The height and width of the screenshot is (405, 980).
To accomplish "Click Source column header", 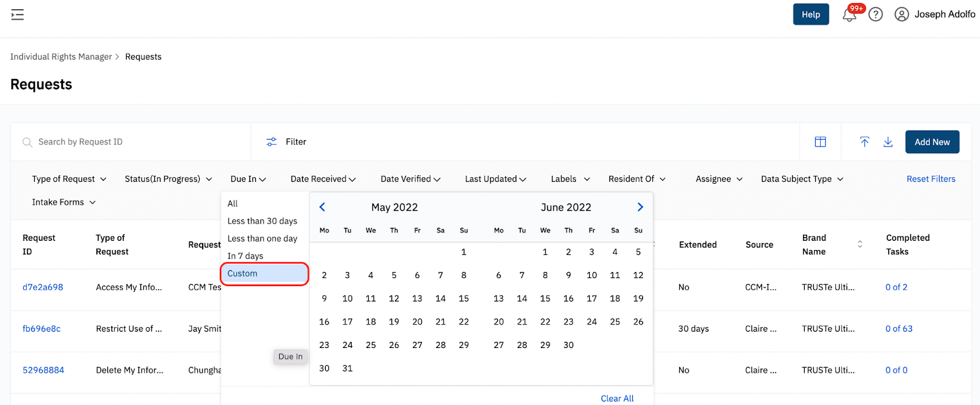I will coord(759,244).
